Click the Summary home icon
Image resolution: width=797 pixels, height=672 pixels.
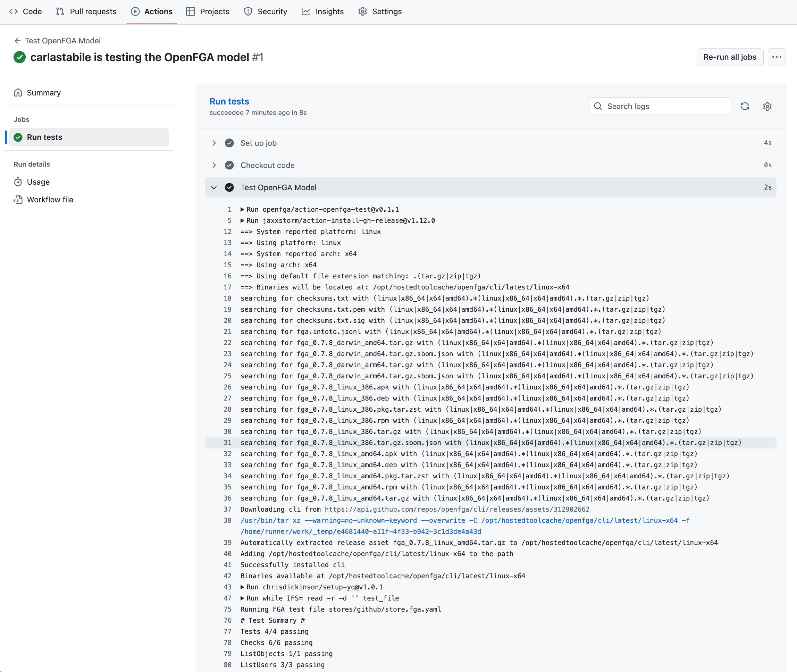click(x=18, y=92)
